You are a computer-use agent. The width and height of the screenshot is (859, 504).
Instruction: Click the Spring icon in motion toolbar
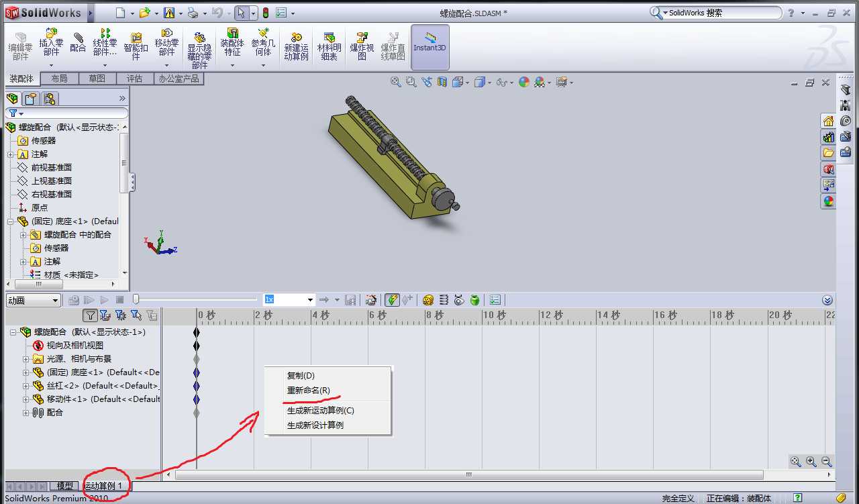pyautogui.click(x=444, y=300)
